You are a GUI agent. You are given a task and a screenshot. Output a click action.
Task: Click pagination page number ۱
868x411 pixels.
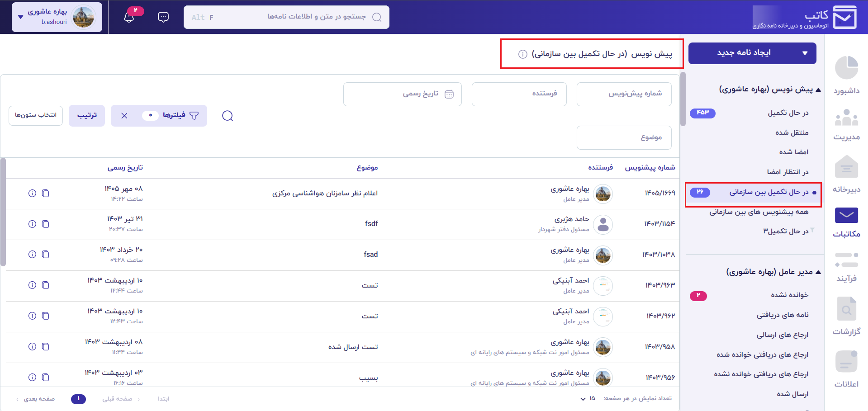coord(78,399)
